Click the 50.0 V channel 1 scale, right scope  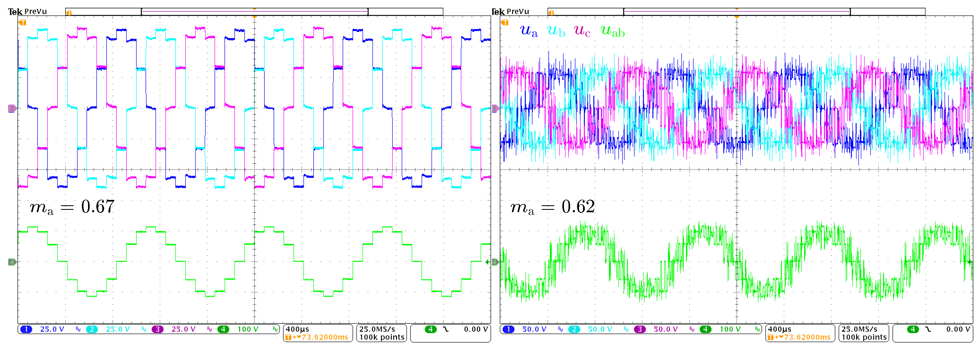pyautogui.click(x=534, y=329)
